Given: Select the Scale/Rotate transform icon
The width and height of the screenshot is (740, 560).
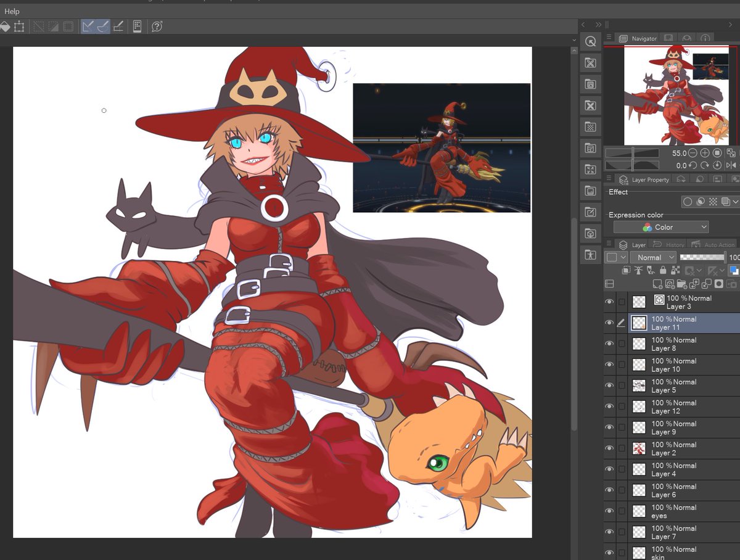Looking at the screenshot, I should click(19, 27).
